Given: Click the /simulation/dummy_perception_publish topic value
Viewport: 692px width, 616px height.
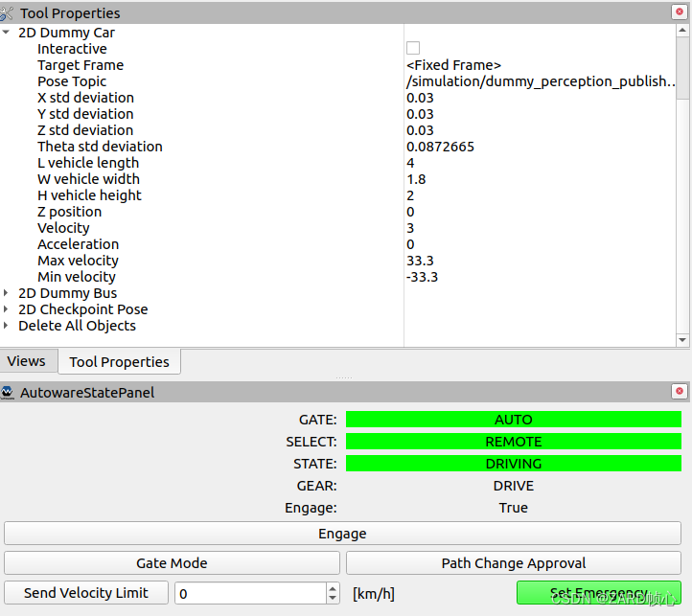Looking at the screenshot, I should pyautogui.click(x=541, y=81).
